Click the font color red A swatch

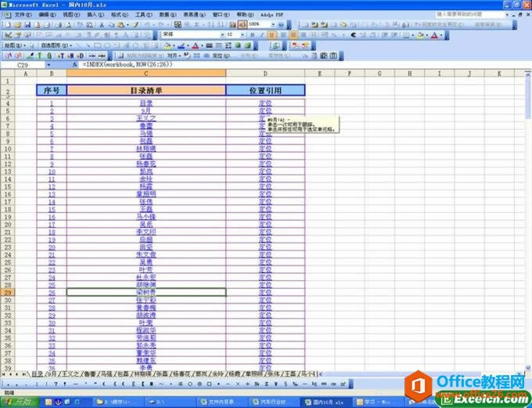[x=434, y=34]
